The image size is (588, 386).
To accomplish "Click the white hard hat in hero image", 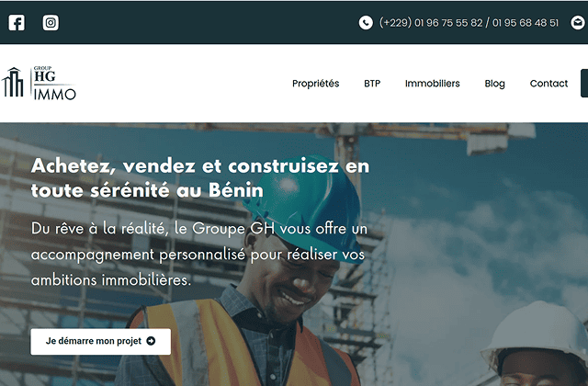I will (x=537, y=330).
